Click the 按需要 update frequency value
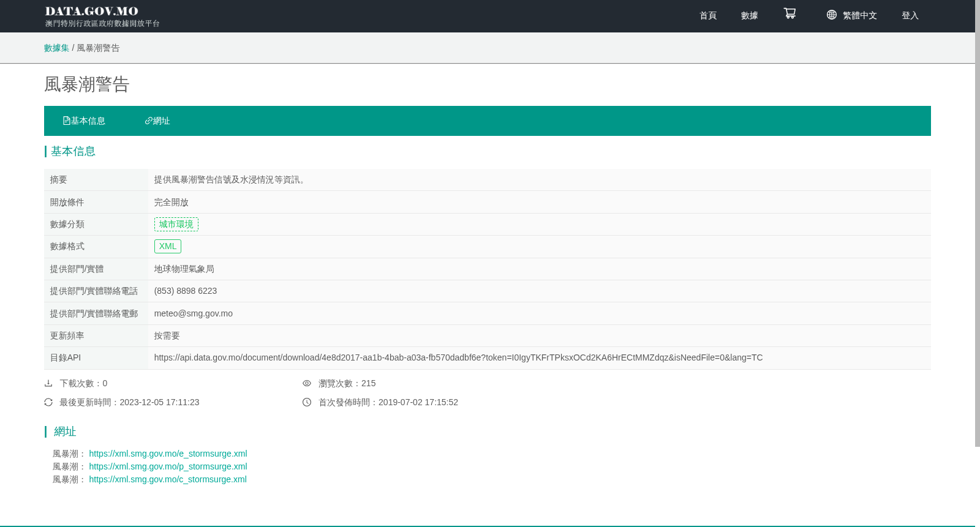 [x=167, y=335]
